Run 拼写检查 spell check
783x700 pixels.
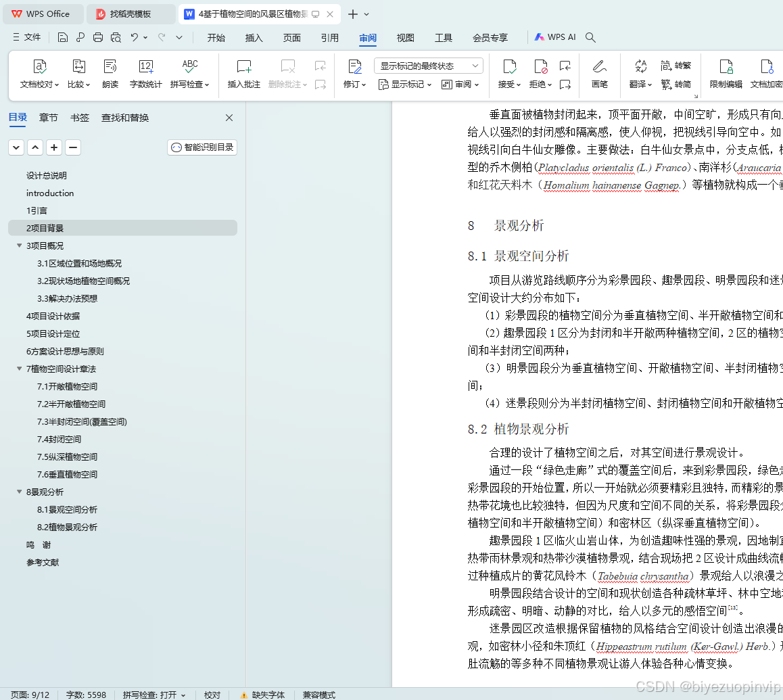pos(190,74)
